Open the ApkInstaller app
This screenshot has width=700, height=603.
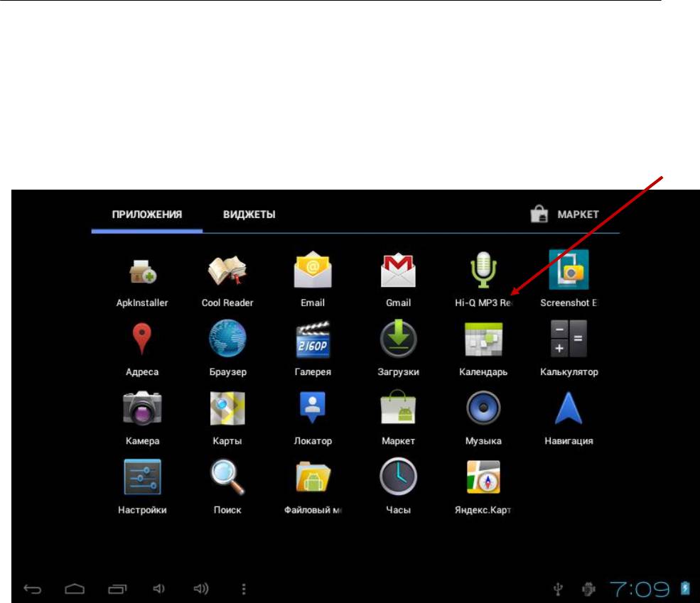point(142,272)
